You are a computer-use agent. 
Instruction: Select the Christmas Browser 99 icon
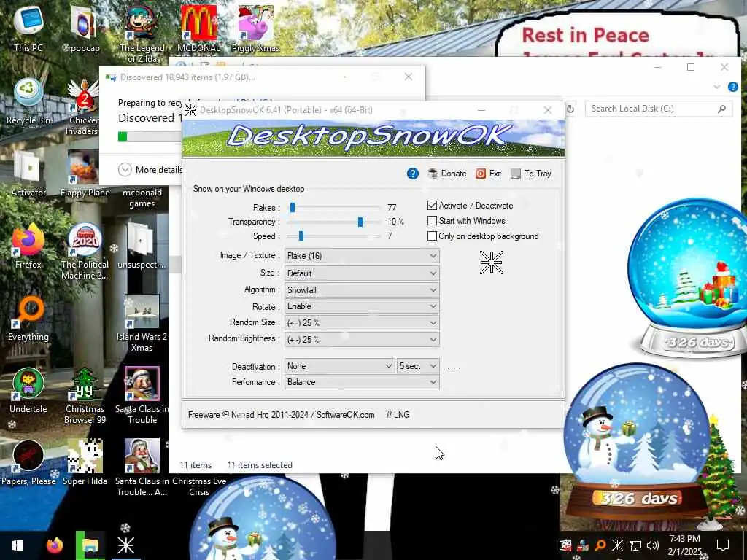pyautogui.click(x=85, y=396)
